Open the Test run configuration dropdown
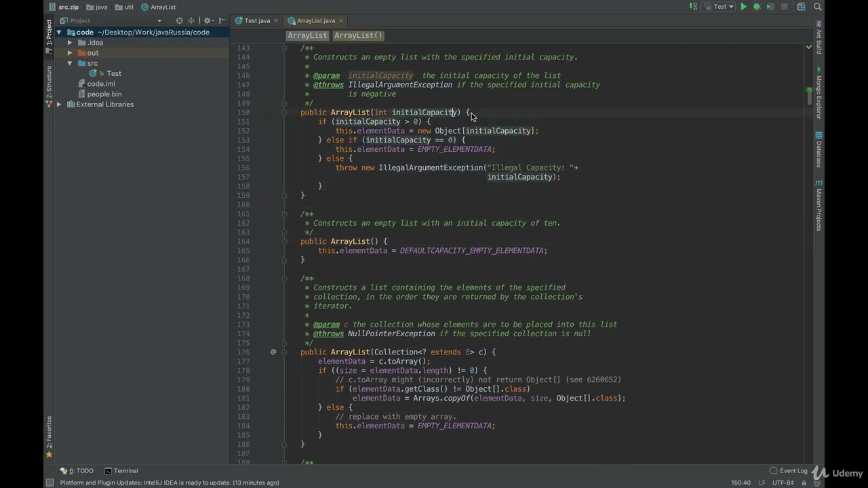868x488 pixels. [719, 7]
